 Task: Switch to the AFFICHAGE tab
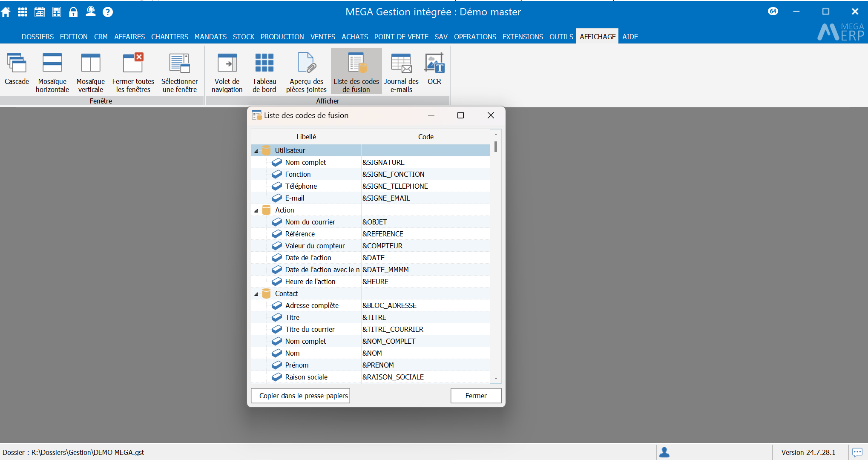click(x=598, y=37)
